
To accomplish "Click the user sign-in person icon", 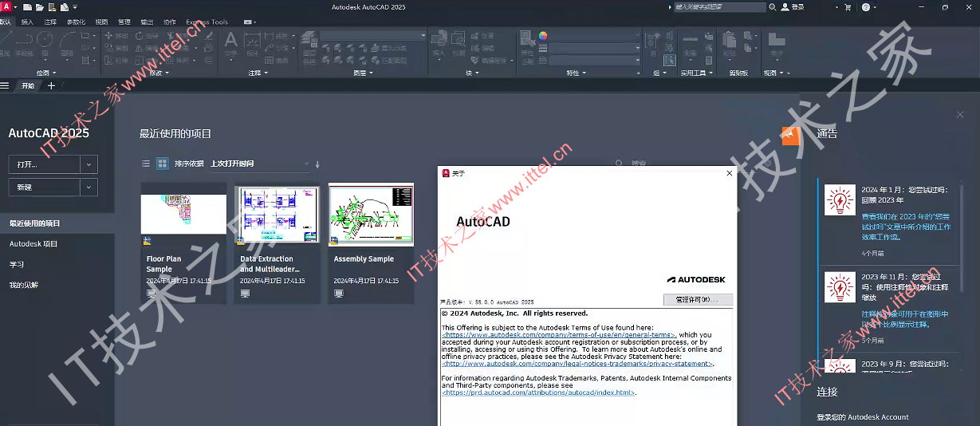I will point(785,6).
